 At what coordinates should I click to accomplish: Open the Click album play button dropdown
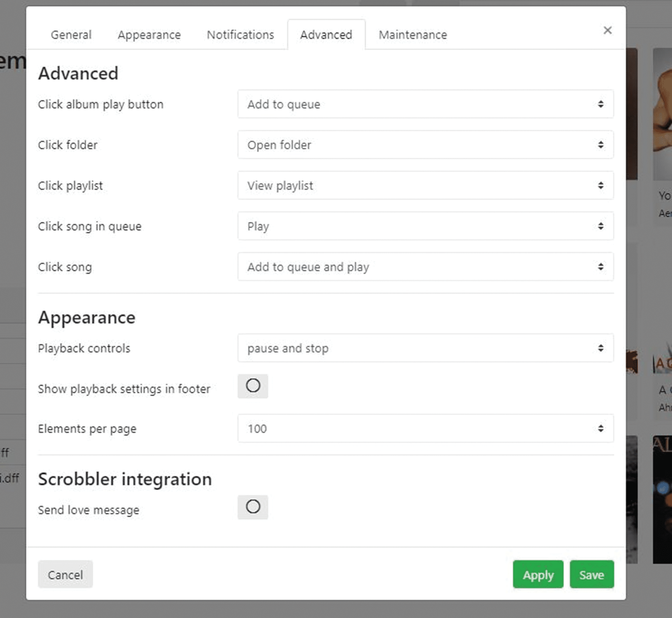(x=425, y=104)
